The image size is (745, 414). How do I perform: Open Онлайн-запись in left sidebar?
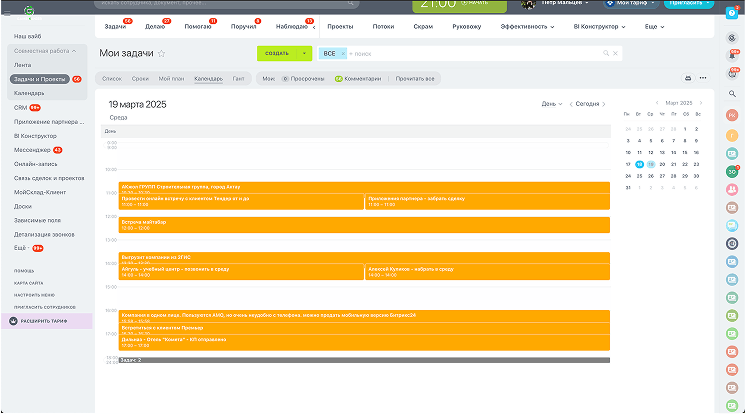pyautogui.click(x=36, y=164)
